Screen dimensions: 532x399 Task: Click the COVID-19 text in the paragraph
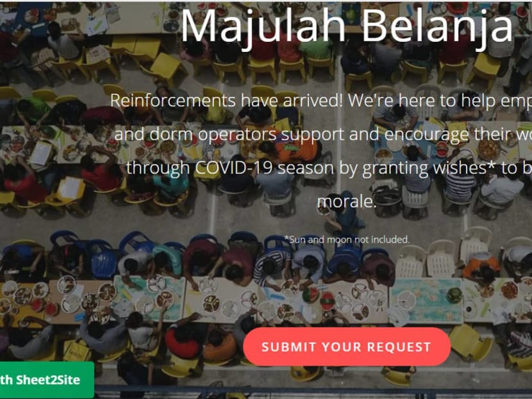click(x=234, y=168)
